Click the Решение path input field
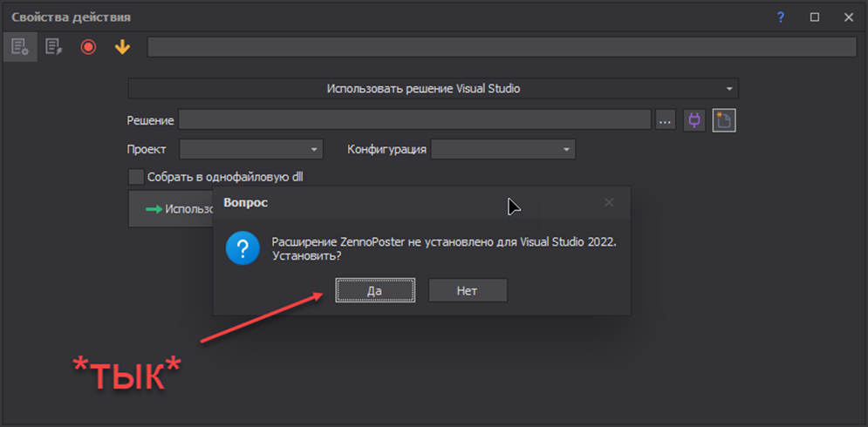 414,120
